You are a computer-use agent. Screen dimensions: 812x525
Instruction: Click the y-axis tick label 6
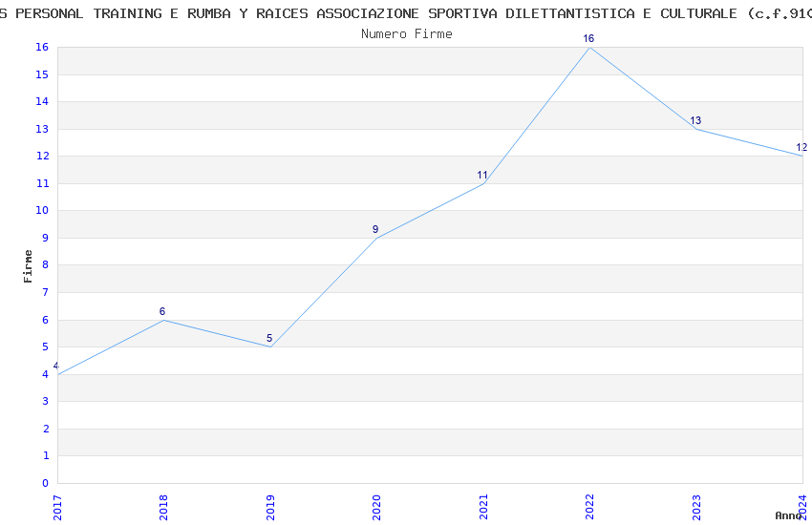click(x=46, y=320)
